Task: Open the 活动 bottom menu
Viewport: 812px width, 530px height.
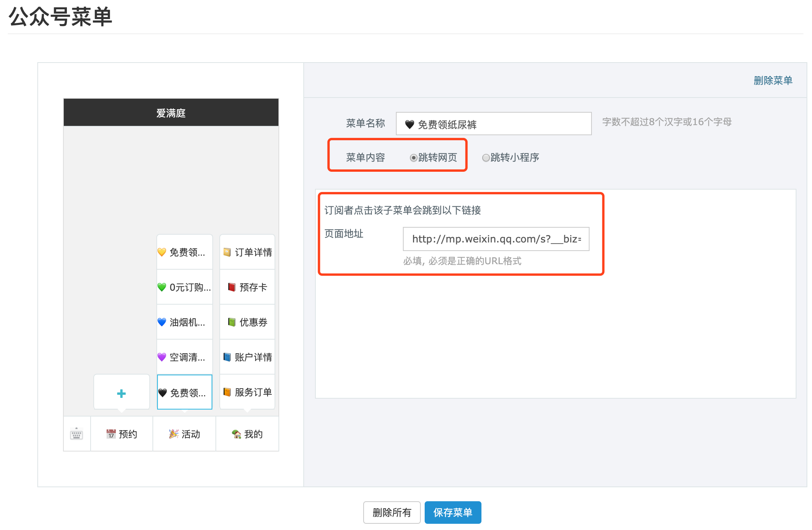Action: click(x=184, y=434)
